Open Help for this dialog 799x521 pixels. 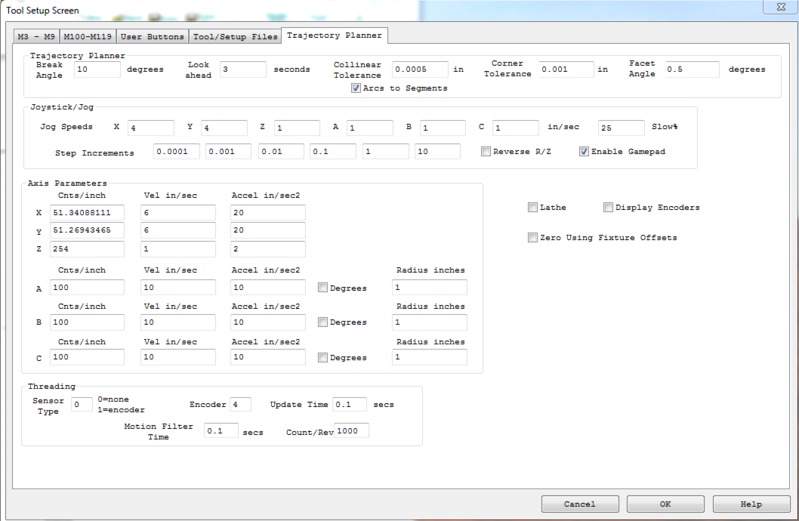(x=751, y=503)
